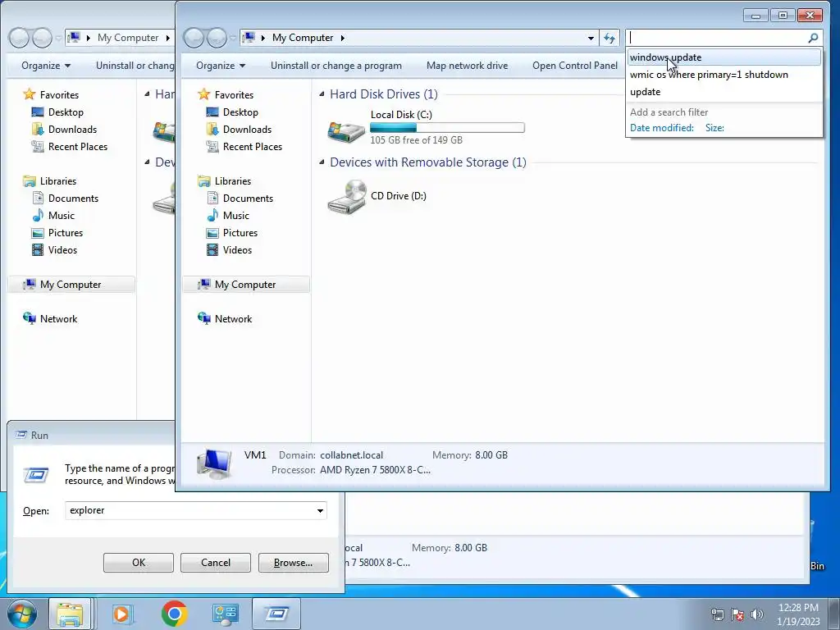Viewport: 840px width, 630px height.
Task: Choose the 'update' search suggestion
Action: pyautogui.click(x=724, y=92)
